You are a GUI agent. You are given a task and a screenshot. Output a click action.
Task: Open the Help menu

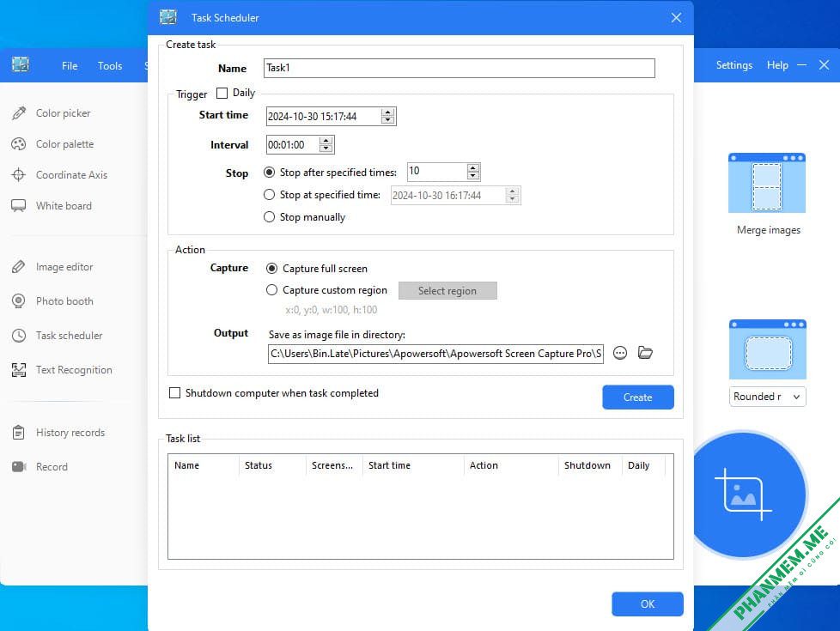[x=777, y=64]
